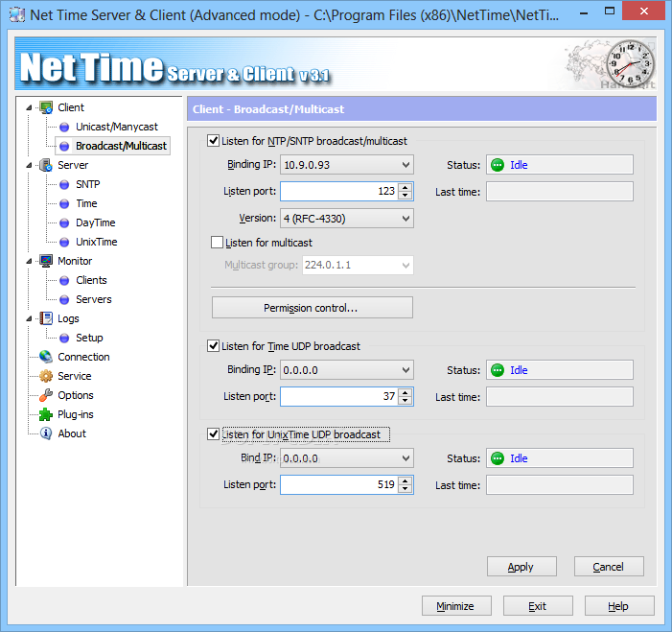672x632 pixels.
Task: Select Servers under Monitor
Action: 93,300
